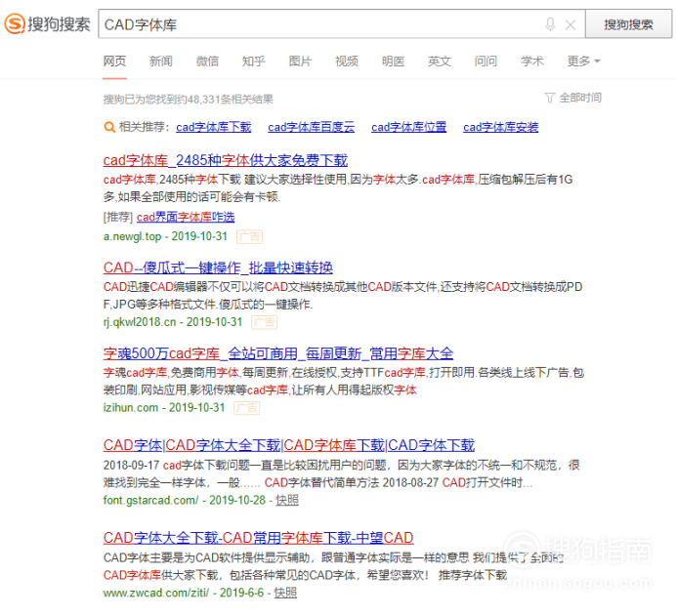Viewport: 676px width, 616px height.
Task: Clear the search box with X icon
Action: [570, 25]
